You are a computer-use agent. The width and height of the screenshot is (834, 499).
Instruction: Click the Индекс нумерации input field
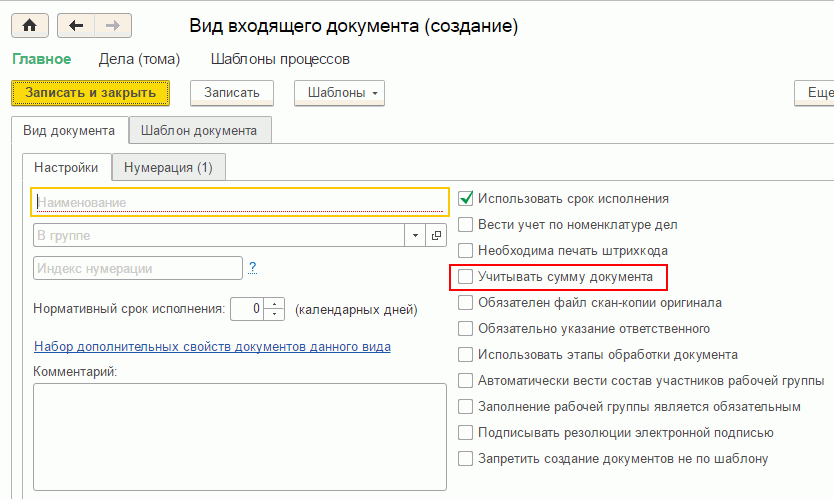pos(138,268)
